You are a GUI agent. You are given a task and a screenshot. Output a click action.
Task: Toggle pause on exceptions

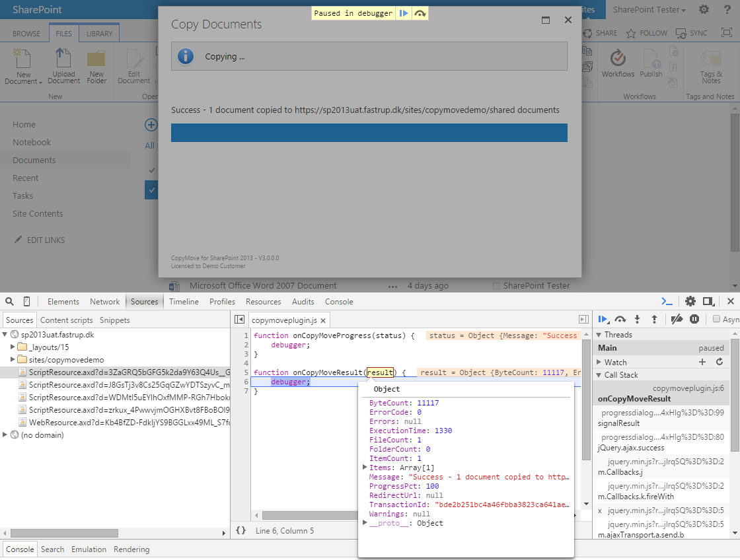[693, 319]
